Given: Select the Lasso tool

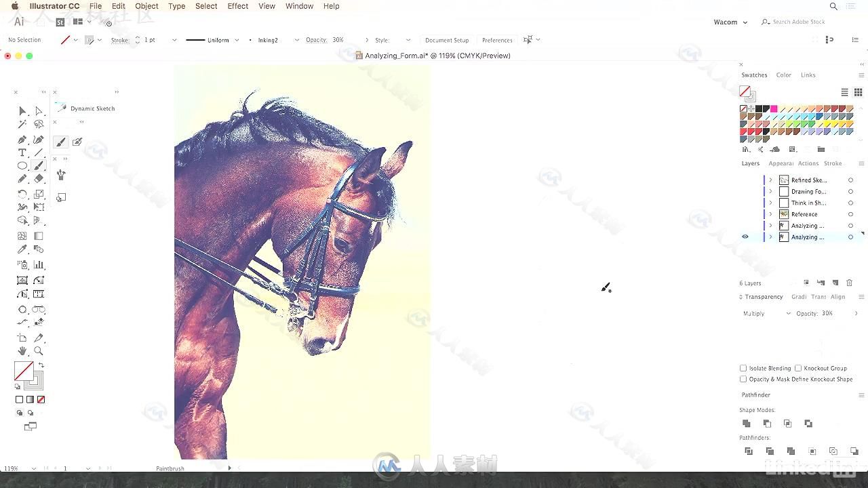Looking at the screenshot, I should (39, 124).
